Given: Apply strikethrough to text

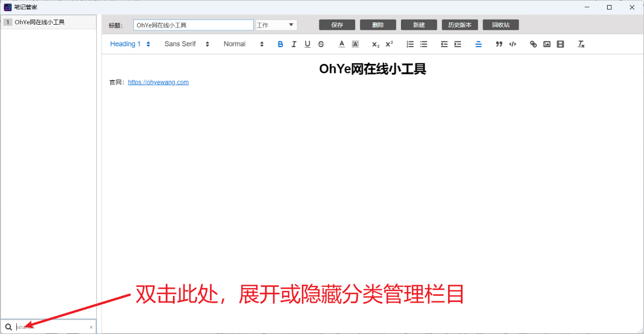Looking at the screenshot, I should [321, 44].
